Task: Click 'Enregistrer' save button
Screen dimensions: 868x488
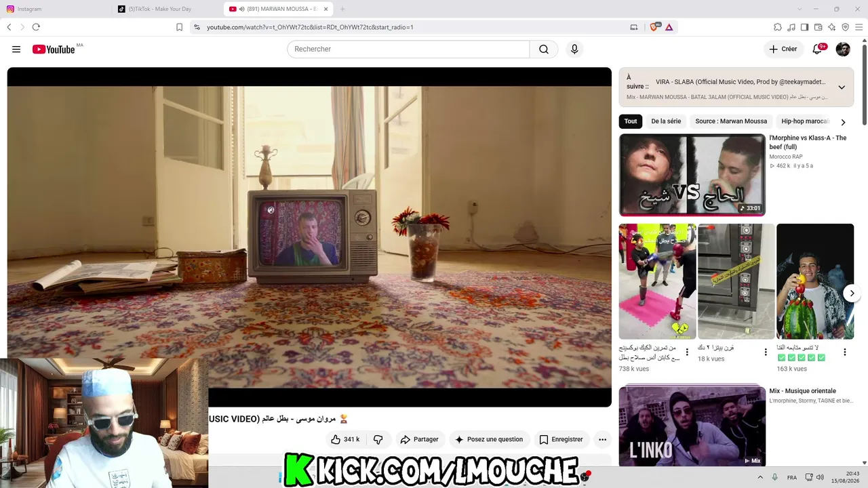Action: [561, 439]
